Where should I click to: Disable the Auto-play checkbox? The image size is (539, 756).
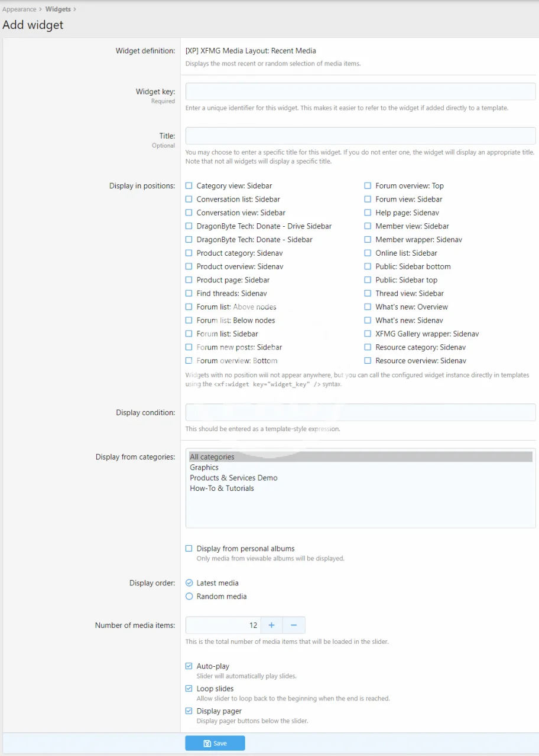pos(189,666)
